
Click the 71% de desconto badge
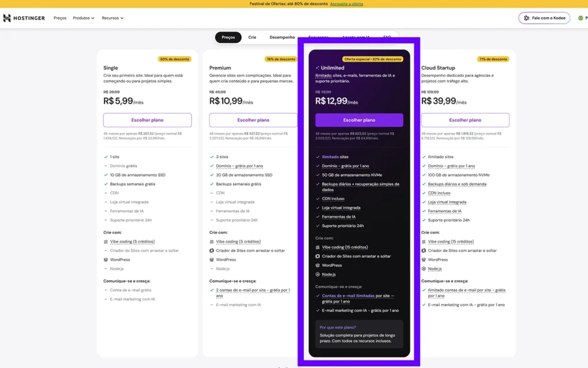pyautogui.click(x=493, y=59)
